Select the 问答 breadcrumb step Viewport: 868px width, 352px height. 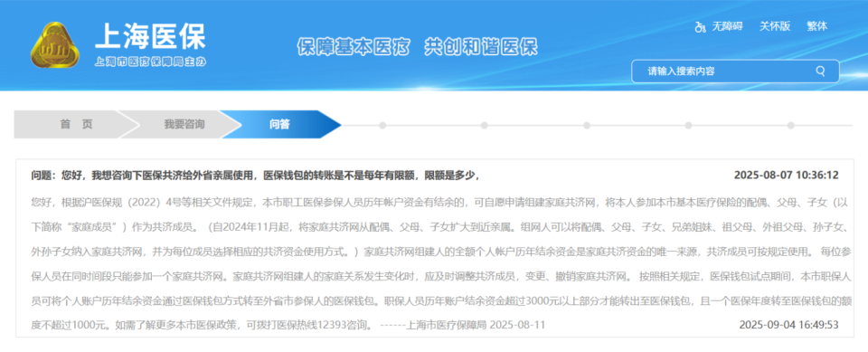(x=279, y=125)
